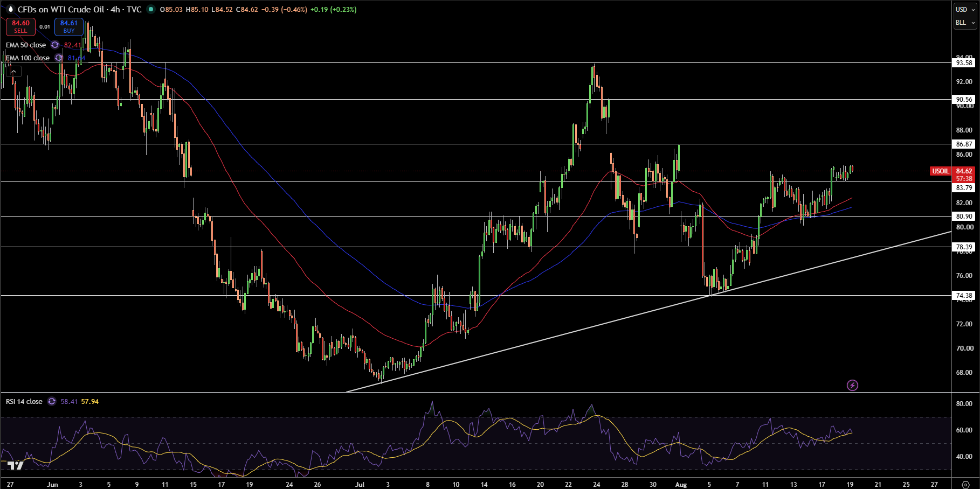The width and height of the screenshot is (980, 489).
Task: Click the purple lightning bolt event icon
Action: (852, 385)
